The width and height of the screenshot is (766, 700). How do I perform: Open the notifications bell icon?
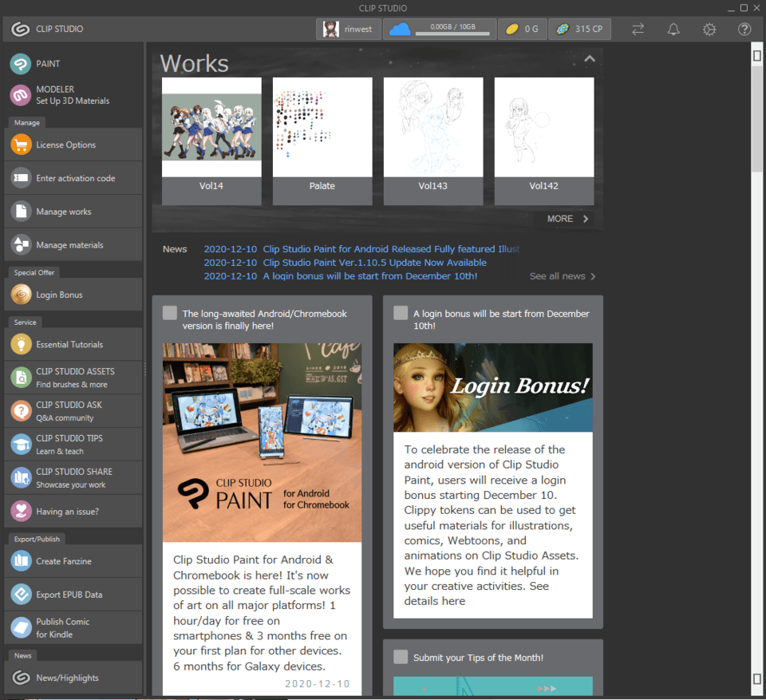[x=673, y=30]
